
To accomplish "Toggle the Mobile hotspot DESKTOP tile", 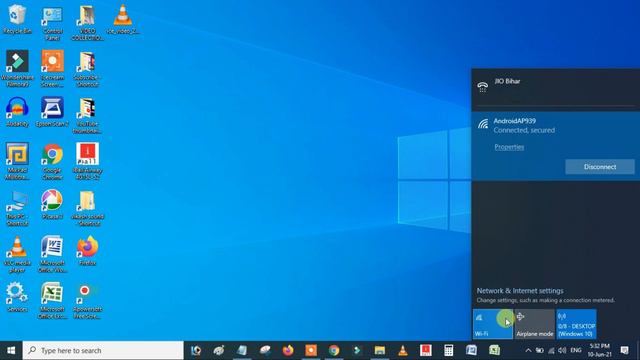I will [576, 324].
